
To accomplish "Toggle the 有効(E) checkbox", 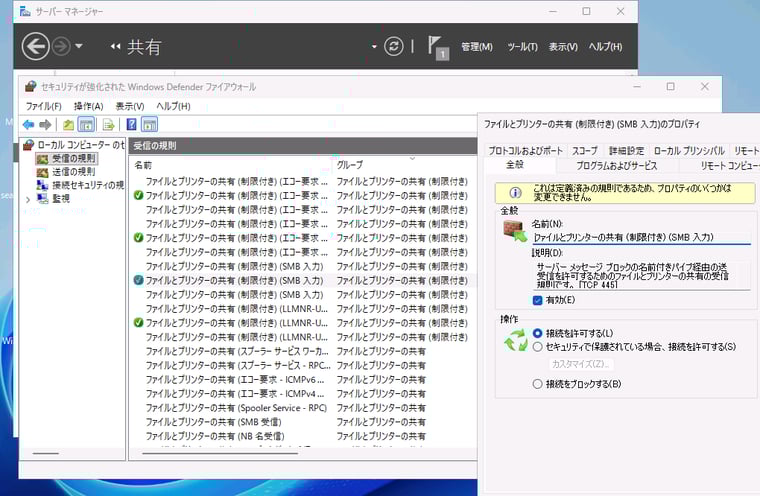I will click(537, 300).
